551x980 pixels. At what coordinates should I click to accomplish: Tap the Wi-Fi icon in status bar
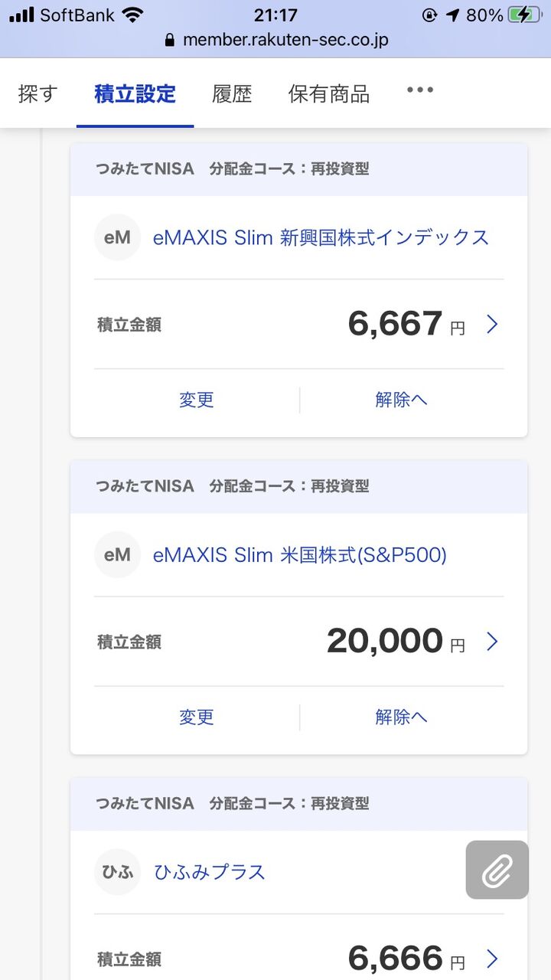click(132, 15)
